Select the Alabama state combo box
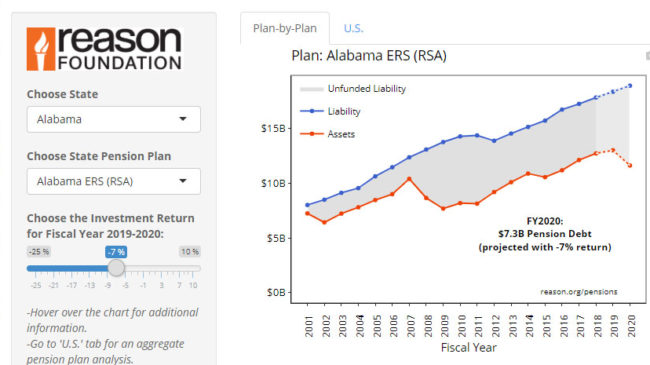Screen dimensions: 650x365 [x=114, y=119]
